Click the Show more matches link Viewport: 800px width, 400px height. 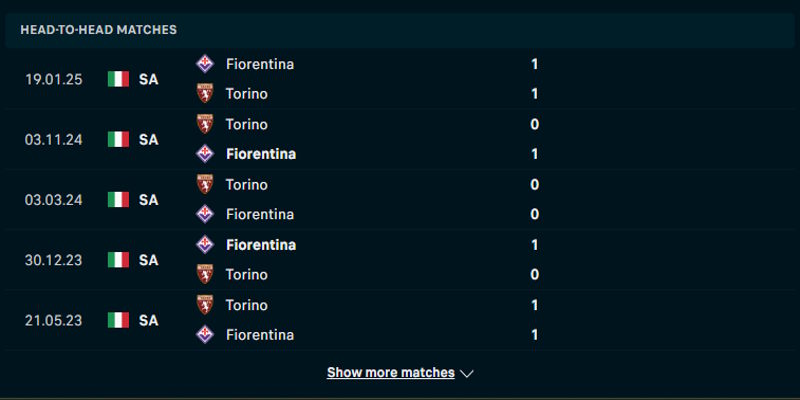[390, 373]
